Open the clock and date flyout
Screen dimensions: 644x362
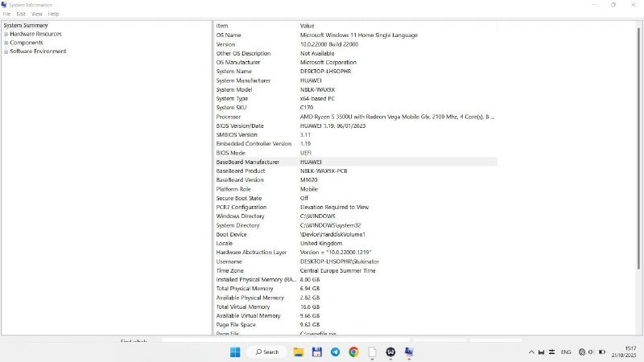624,352
